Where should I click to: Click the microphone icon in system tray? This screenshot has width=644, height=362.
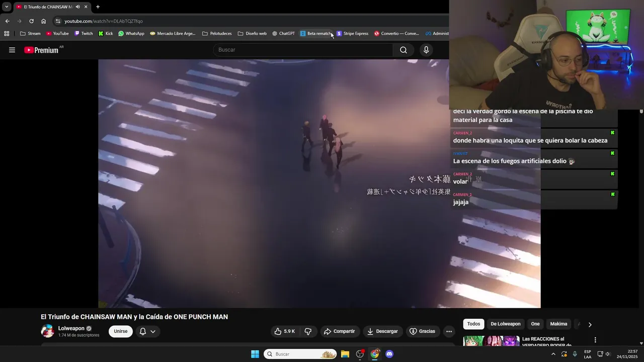pos(575,354)
